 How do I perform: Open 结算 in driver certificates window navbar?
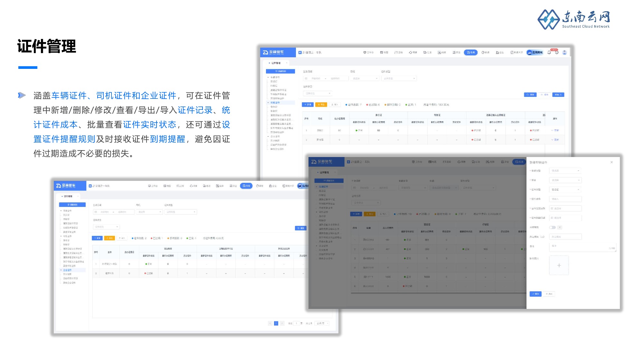pyautogui.click(x=442, y=52)
